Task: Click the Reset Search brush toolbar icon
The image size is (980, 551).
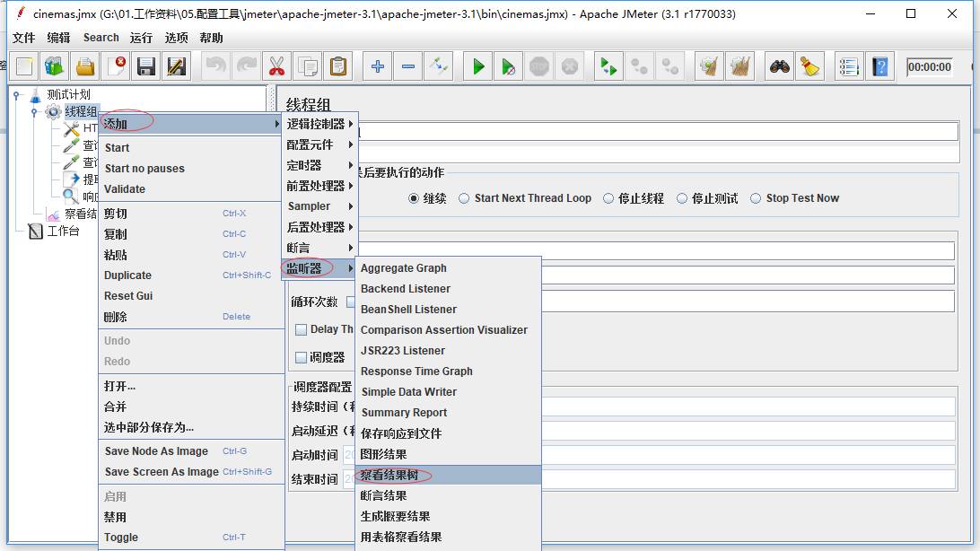Action: [810, 66]
